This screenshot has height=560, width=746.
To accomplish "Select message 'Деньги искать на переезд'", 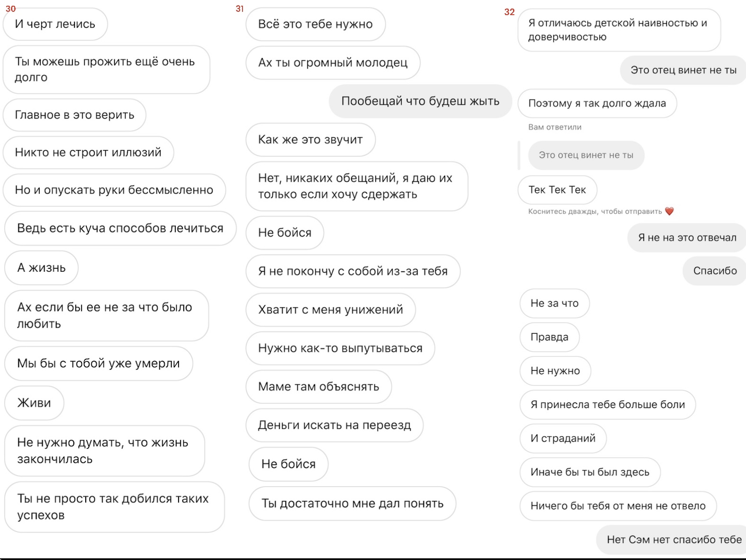I will 334,425.
